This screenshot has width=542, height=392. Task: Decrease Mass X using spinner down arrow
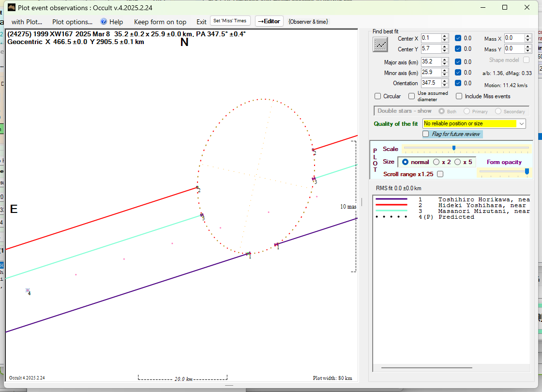coord(528,40)
